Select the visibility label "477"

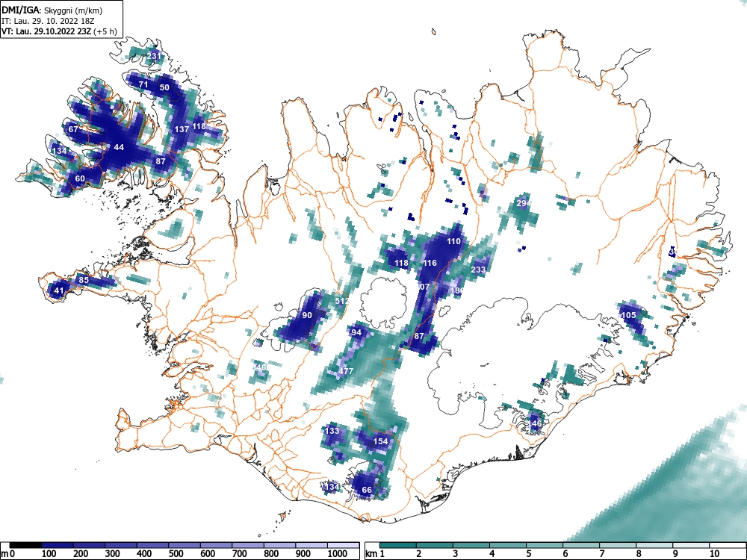click(x=346, y=371)
